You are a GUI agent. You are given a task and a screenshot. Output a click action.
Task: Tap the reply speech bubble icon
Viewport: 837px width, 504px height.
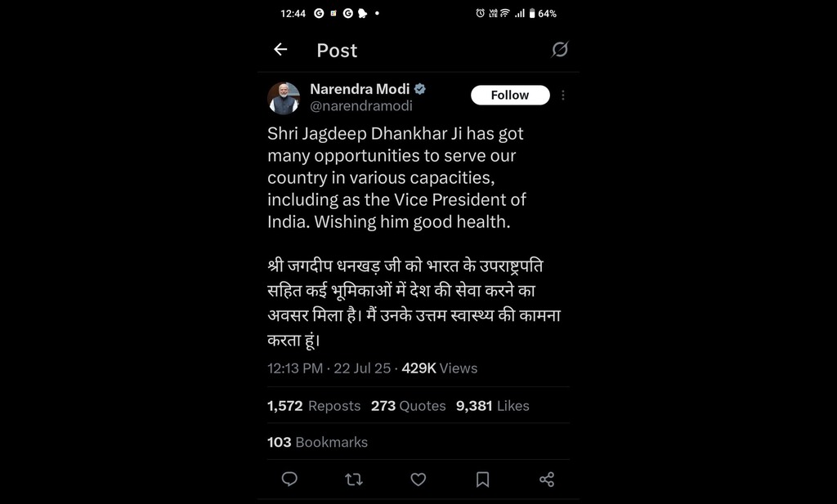click(x=289, y=479)
